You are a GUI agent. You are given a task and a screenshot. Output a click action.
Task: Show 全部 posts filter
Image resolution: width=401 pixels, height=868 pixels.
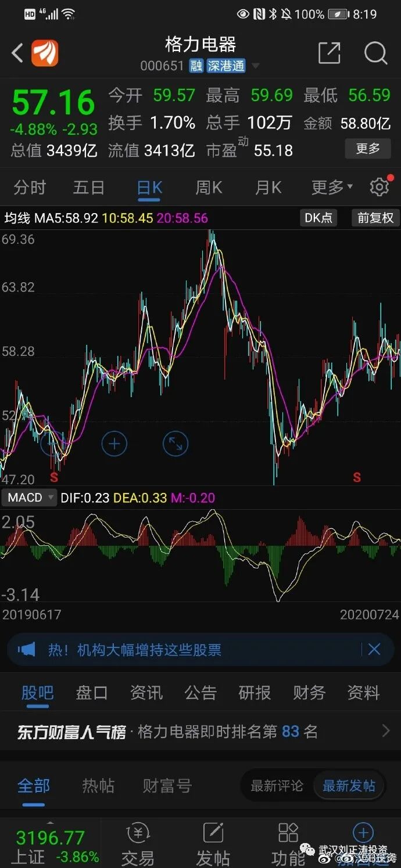click(x=34, y=786)
